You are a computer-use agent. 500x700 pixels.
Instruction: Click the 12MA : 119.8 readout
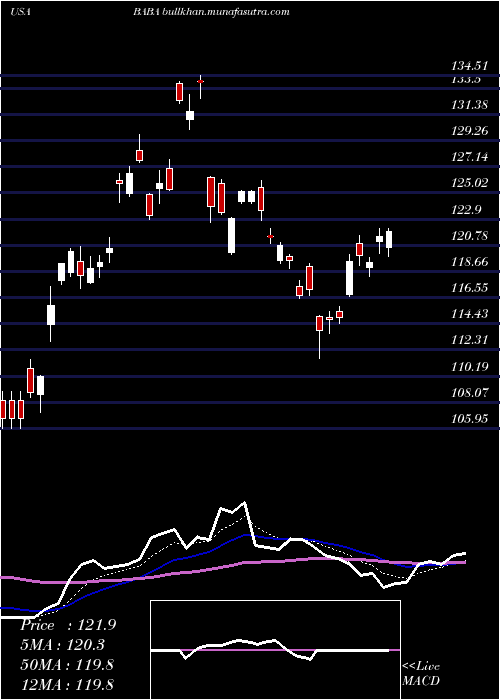coord(67,685)
